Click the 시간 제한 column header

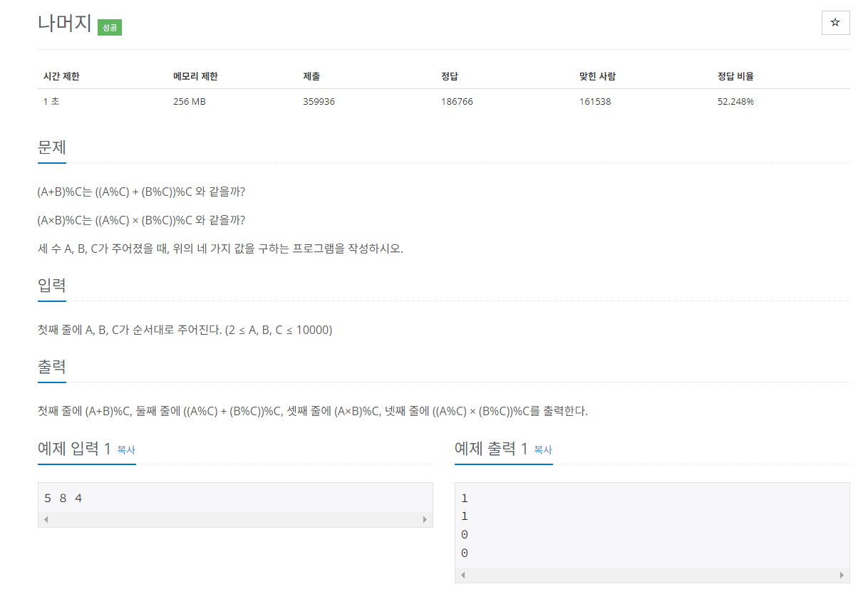click(x=61, y=76)
